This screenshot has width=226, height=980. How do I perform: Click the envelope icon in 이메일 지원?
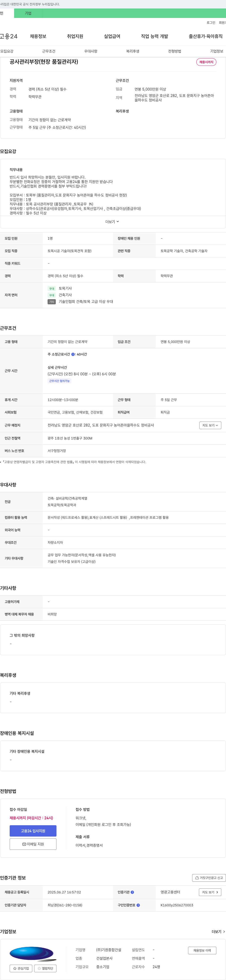point(24,844)
